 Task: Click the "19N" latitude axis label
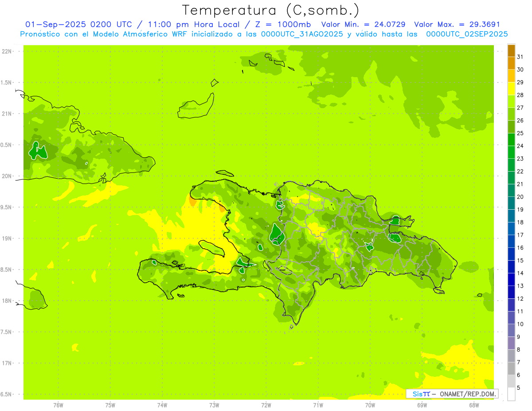7,239
